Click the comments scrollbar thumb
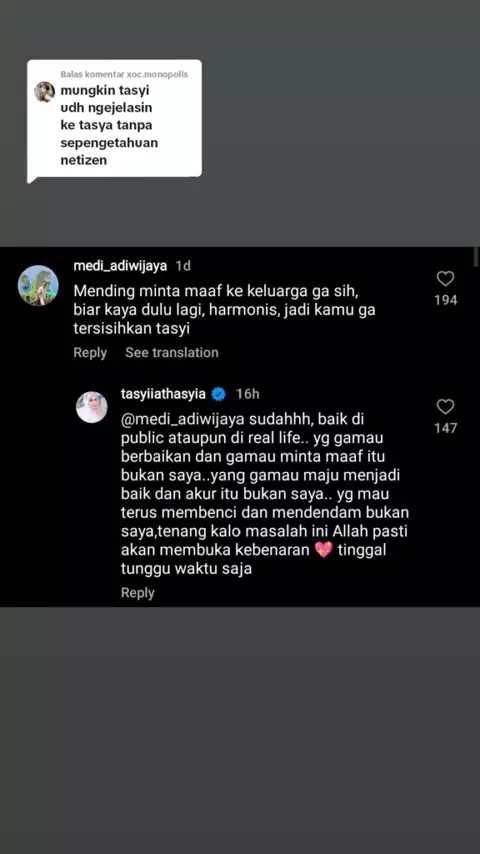The height and width of the screenshot is (854, 480). (476, 257)
